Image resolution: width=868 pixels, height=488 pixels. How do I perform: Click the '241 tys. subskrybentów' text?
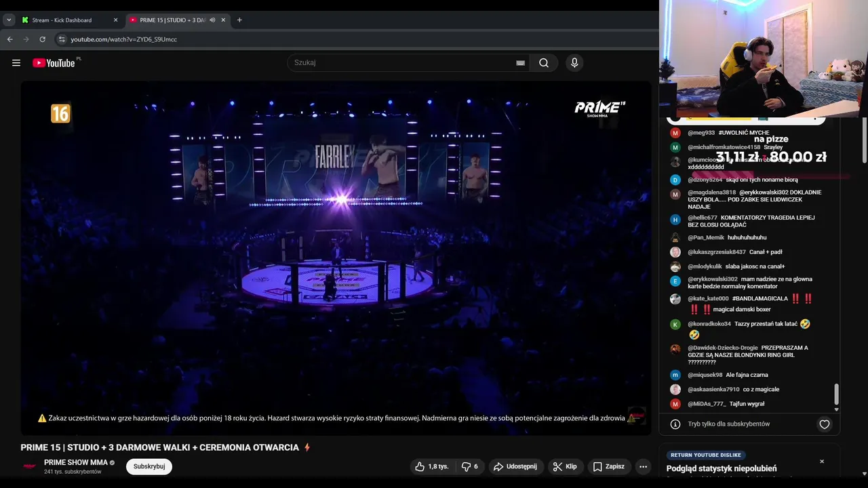click(x=73, y=472)
